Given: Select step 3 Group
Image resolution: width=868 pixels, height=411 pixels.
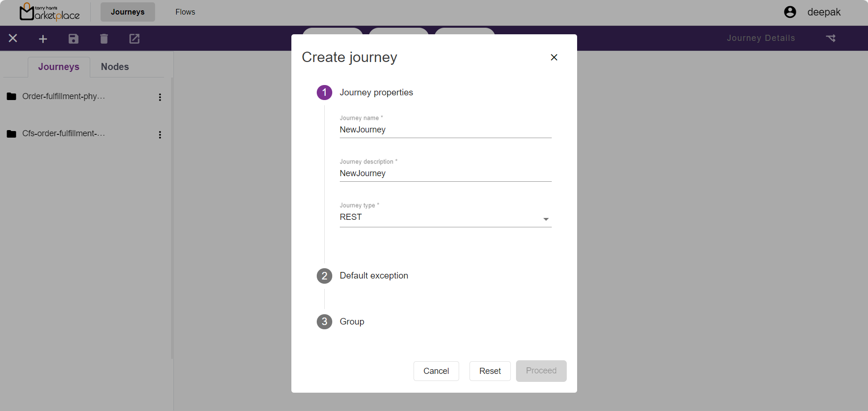Looking at the screenshot, I should pyautogui.click(x=352, y=322).
